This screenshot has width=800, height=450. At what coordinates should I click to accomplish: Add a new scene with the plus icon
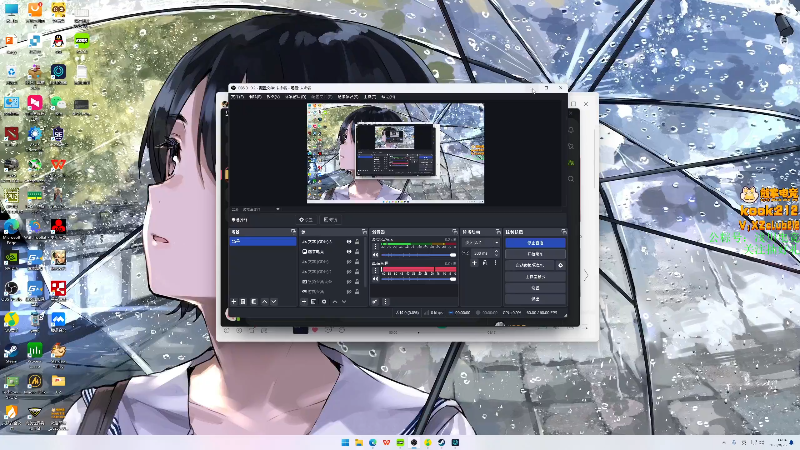(x=234, y=302)
